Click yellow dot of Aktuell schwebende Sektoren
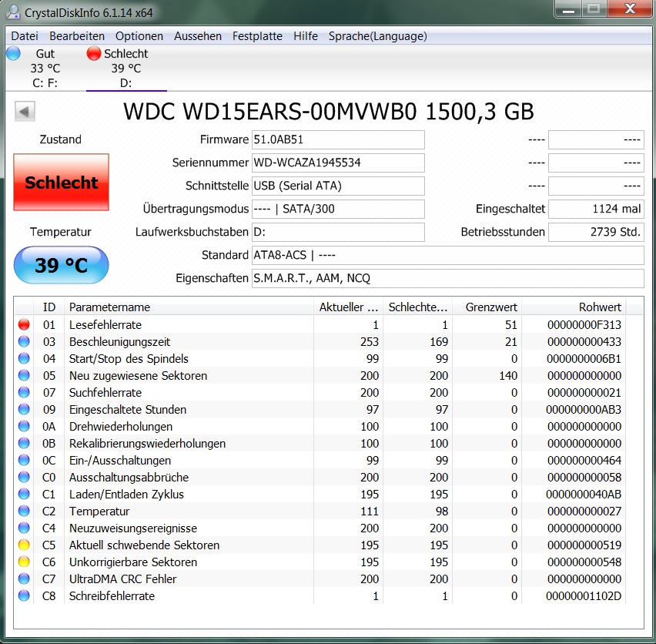This screenshot has width=656, height=644. coord(25,545)
